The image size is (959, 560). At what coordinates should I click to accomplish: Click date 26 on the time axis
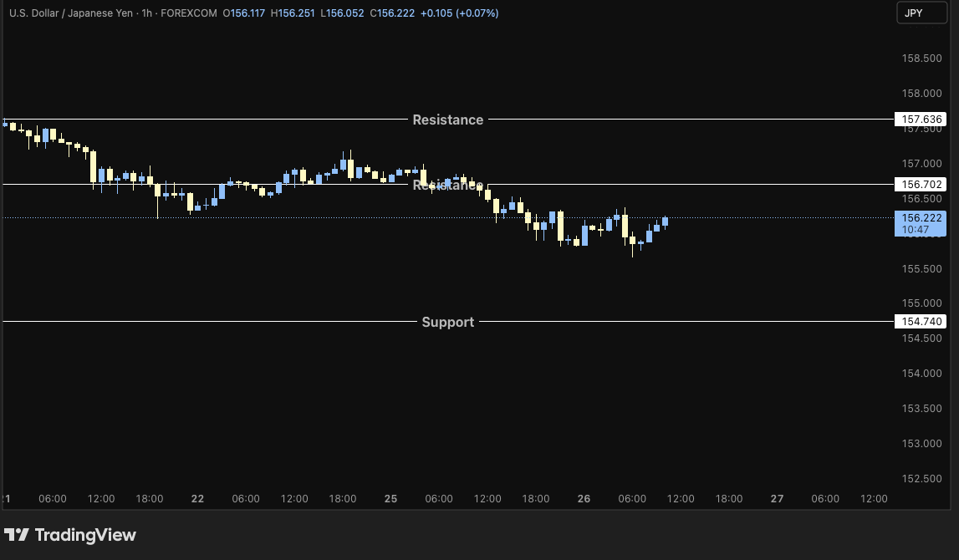(584, 499)
